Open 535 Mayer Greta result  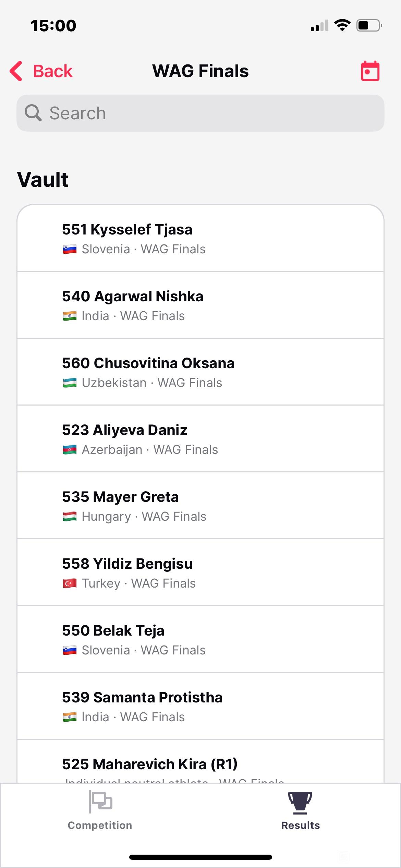pyautogui.click(x=200, y=506)
